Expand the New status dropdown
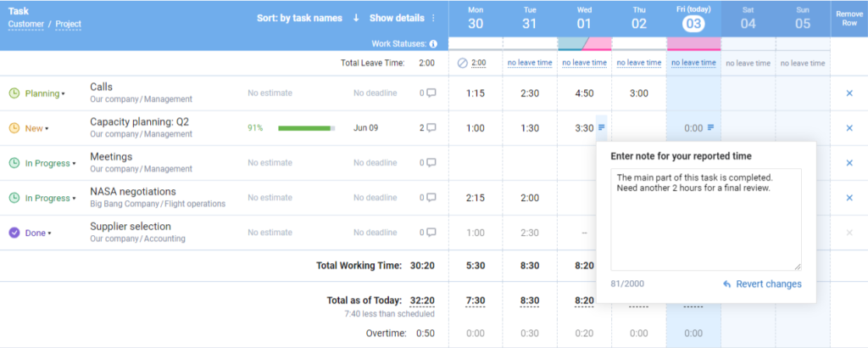Viewport: 868px width, 348px height. [x=36, y=128]
